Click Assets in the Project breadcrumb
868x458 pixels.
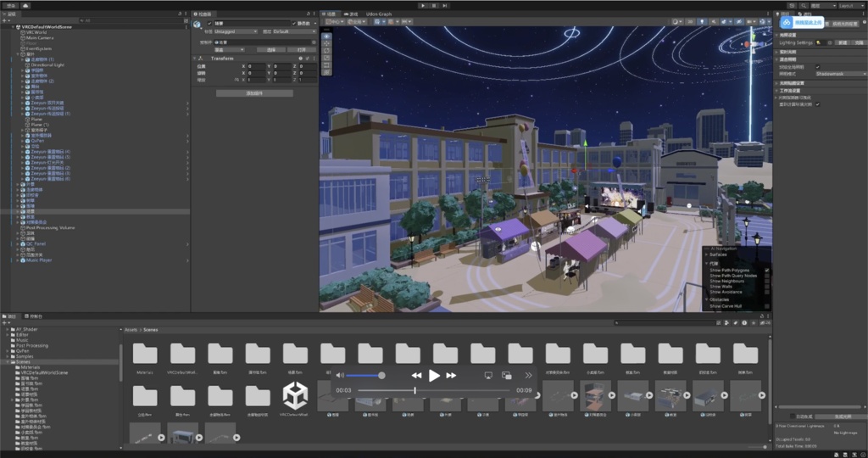pos(131,330)
